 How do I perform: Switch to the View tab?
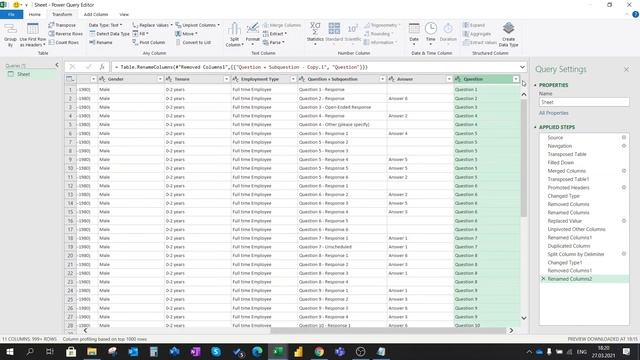124,14
